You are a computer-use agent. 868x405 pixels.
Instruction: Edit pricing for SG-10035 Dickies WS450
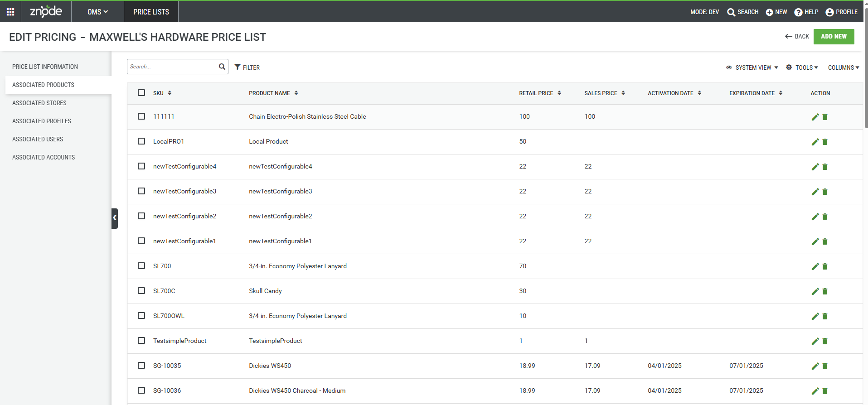click(x=815, y=366)
